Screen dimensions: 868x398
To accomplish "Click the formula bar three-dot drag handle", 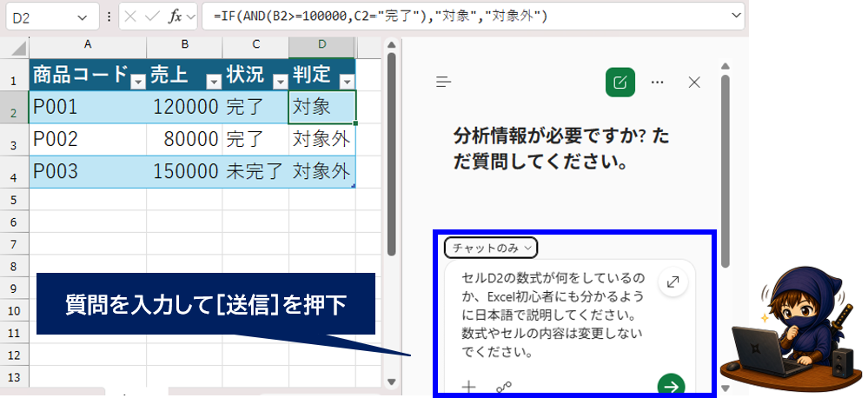I will pyautogui.click(x=109, y=17).
